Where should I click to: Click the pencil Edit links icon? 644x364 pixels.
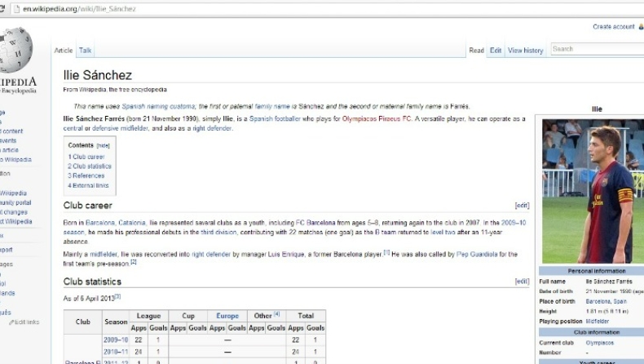point(11,322)
